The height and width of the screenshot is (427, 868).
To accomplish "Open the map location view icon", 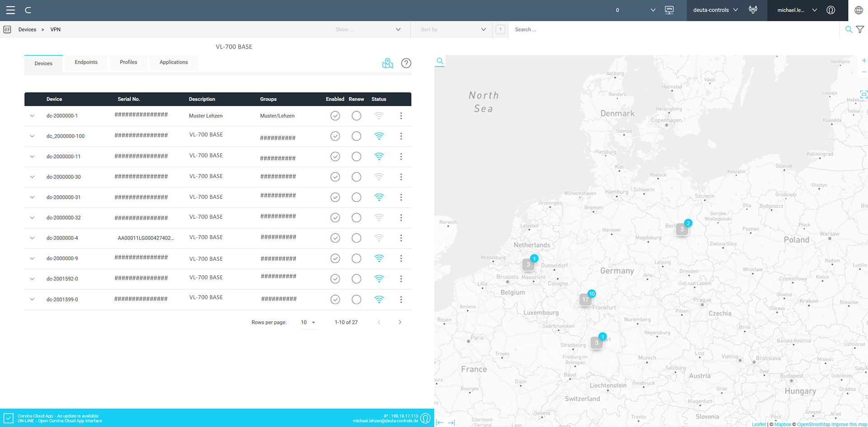I will [x=387, y=63].
